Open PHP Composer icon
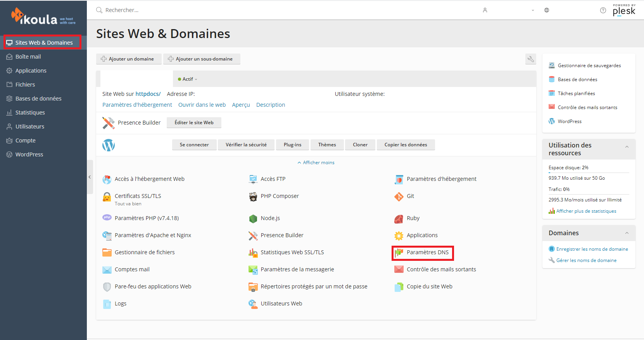The height and width of the screenshot is (340, 644). pyautogui.click(x=253, y=196)
